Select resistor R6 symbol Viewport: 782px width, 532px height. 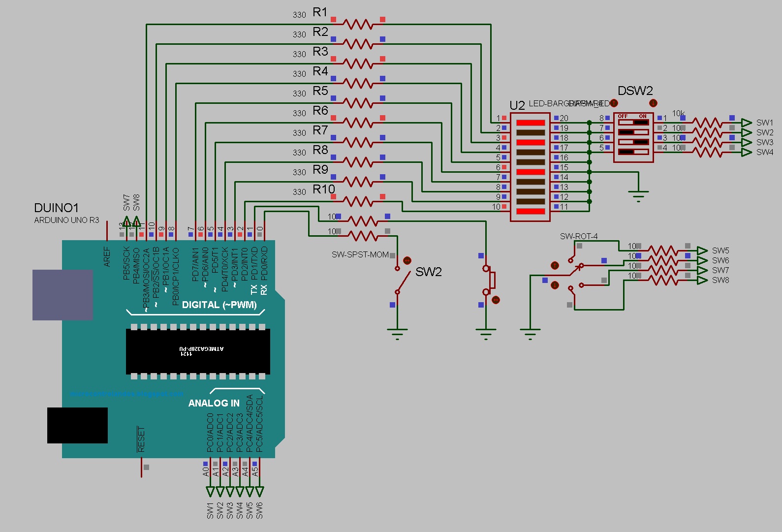point(358,123)
